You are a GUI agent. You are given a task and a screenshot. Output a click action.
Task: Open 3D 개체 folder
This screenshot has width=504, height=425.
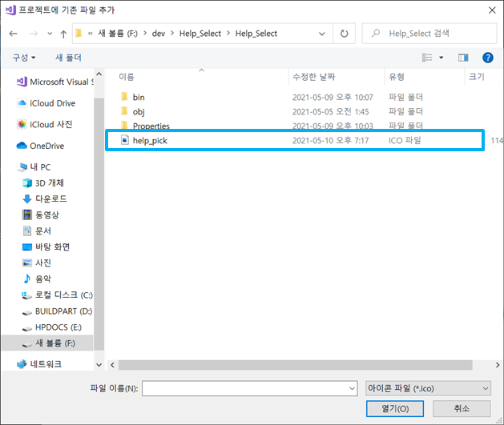point(43,183)
